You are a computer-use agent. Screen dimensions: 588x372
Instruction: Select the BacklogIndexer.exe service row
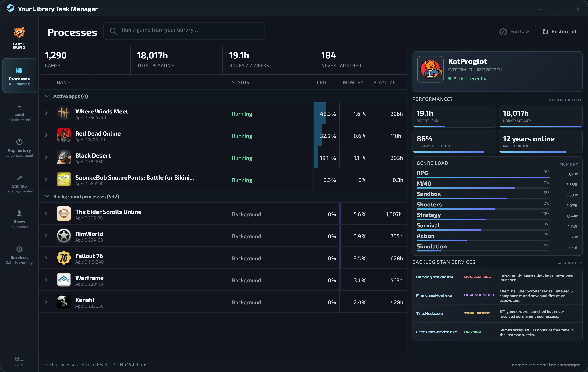(497, 277)
